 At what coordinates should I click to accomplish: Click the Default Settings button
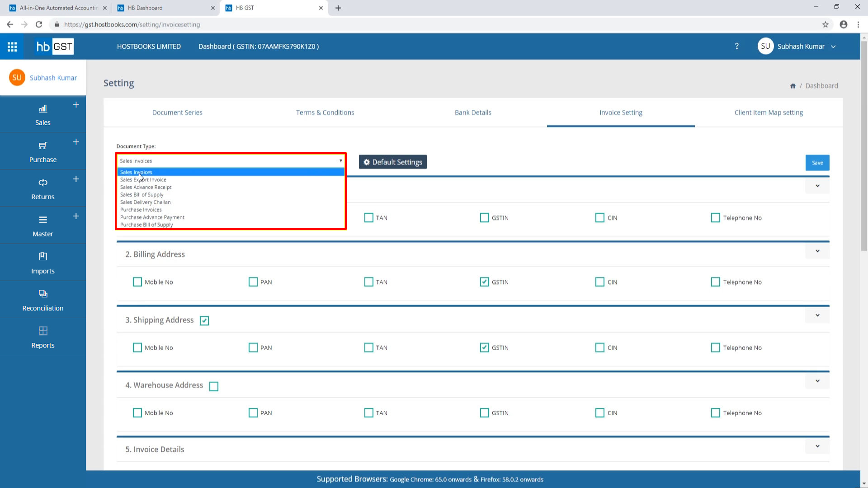(393, 161)
